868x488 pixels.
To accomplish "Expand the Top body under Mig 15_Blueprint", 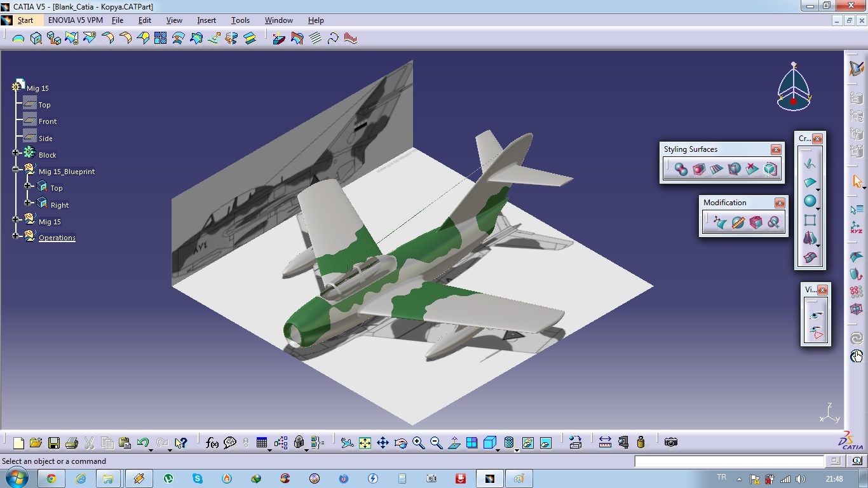I will click(27, 186).
